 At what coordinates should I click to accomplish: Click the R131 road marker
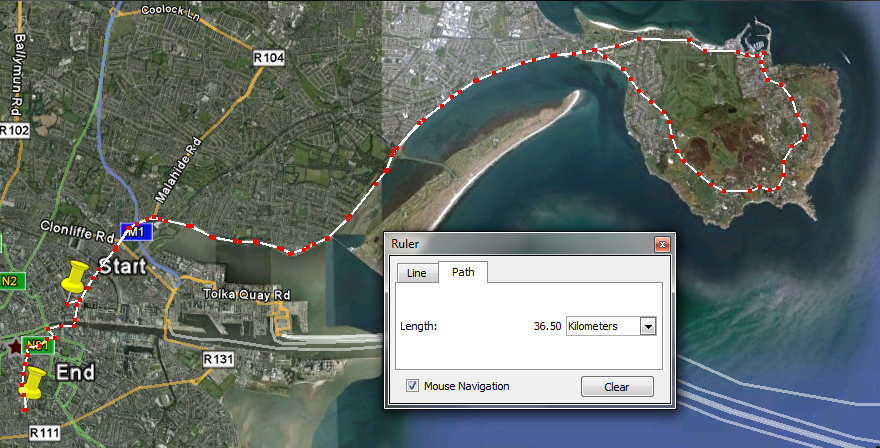(x=218, y=359)
